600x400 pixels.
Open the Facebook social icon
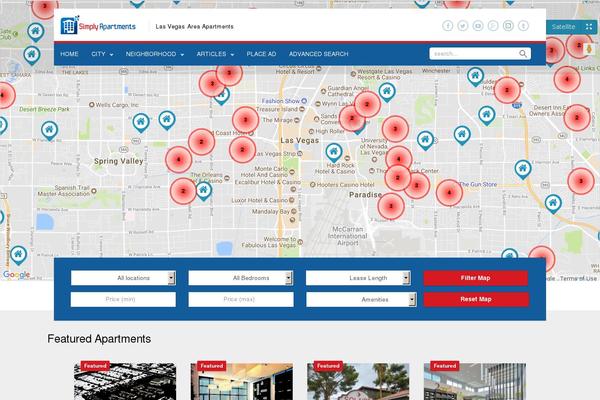pos(447,26)
